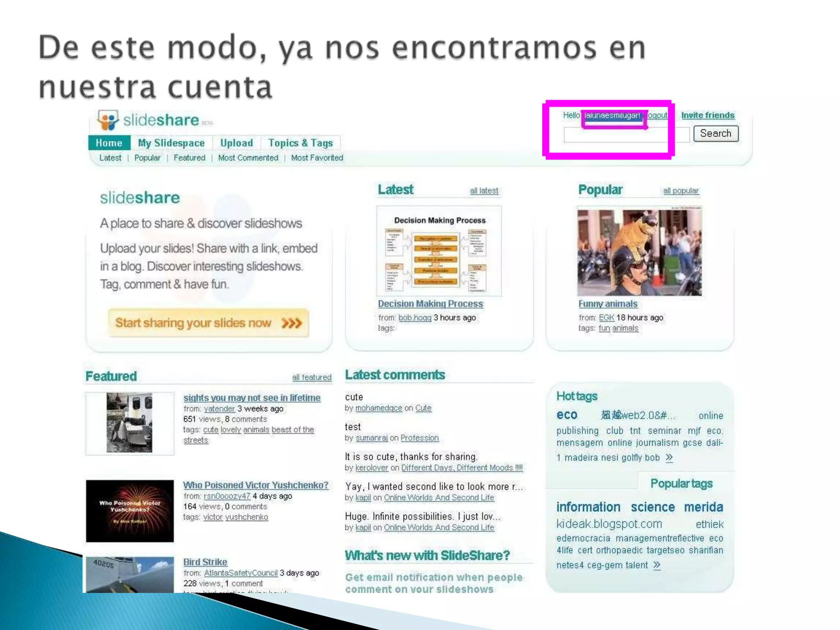Open the Cute slideshow comment link
Viewport: 840px width, 630px height.
(x=423, y=408)
